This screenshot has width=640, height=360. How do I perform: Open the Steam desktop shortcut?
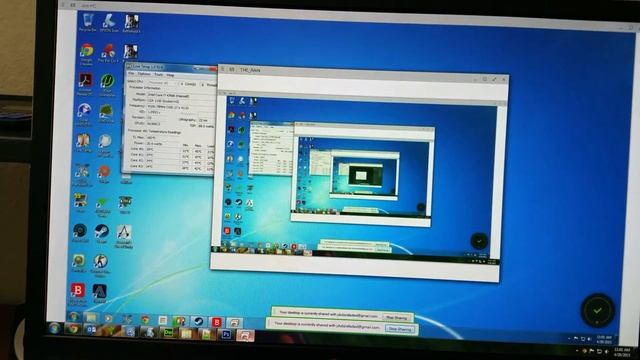coord(102,233)
